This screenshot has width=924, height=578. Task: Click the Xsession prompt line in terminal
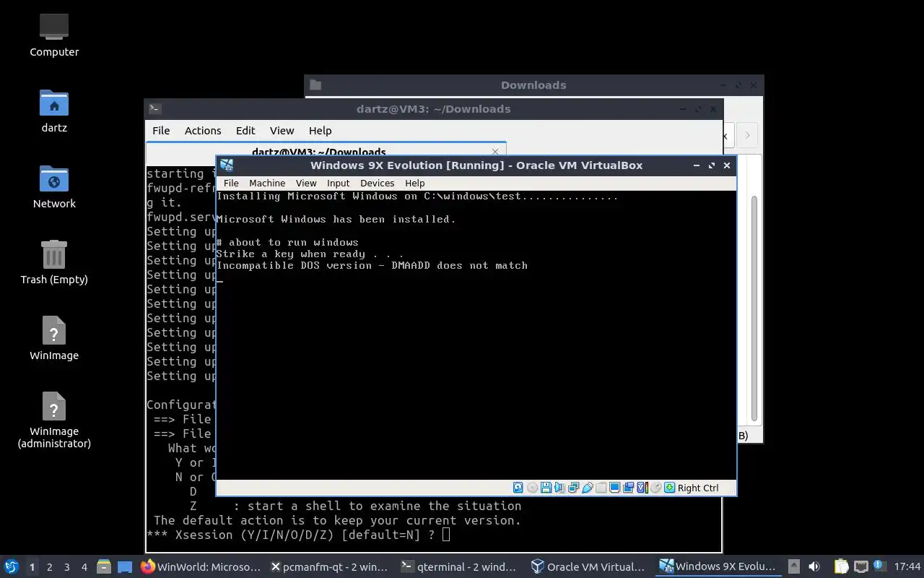[x=298, y=535]
